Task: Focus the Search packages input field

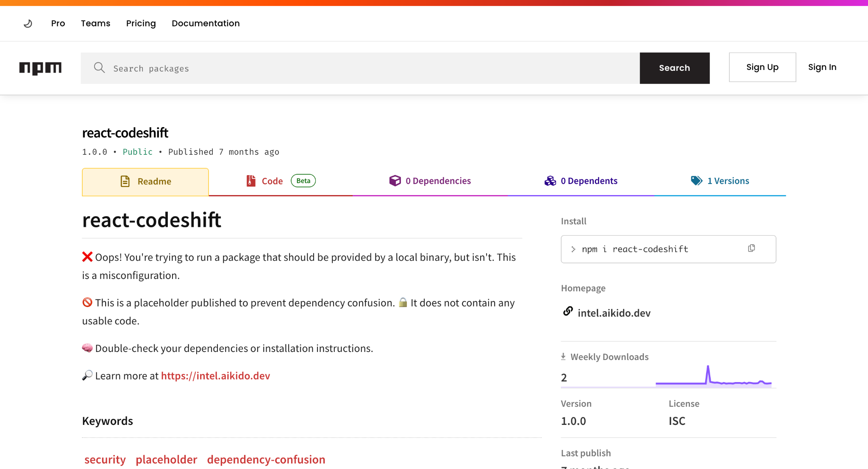Action: coord(360,68)
